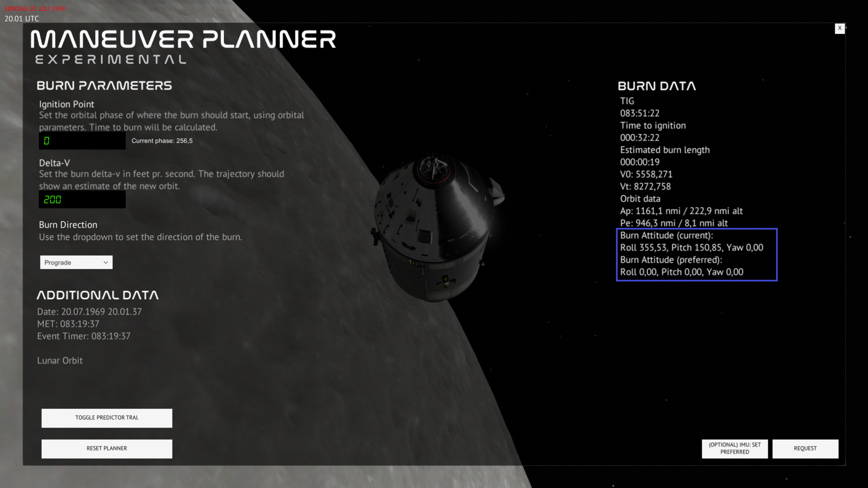Click the (Optional) IMU: Set Preferred button
This screenshot has height=488, width=868.
(735, 449)
